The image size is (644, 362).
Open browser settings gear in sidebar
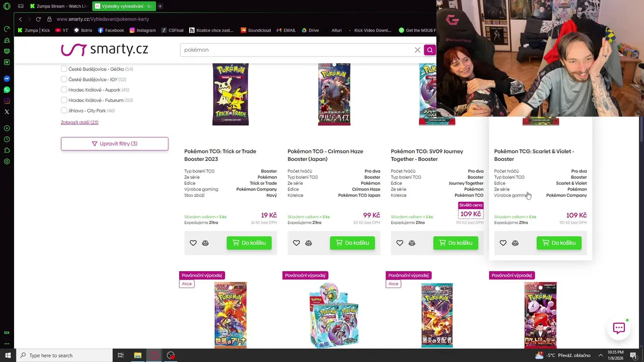click(x=7, y=161)
